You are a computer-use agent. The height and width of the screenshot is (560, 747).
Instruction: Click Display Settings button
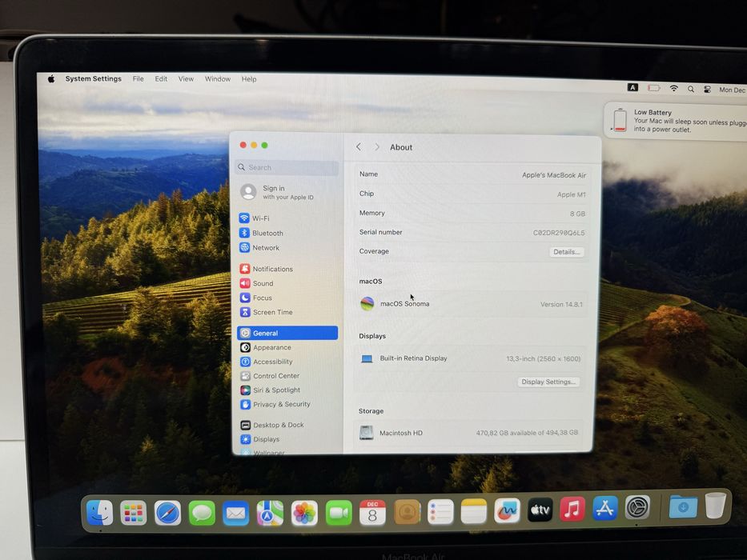tap(548, 382)
